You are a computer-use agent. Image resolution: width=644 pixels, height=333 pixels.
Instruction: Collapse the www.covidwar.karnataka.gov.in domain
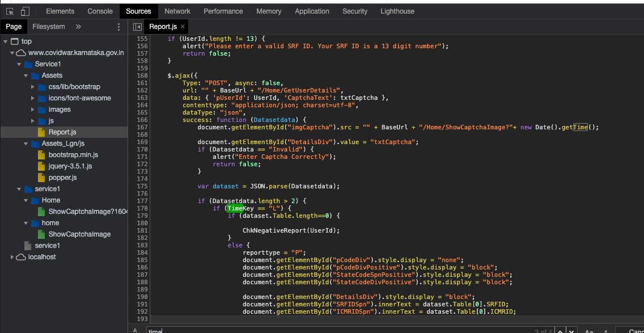(12, 53)
